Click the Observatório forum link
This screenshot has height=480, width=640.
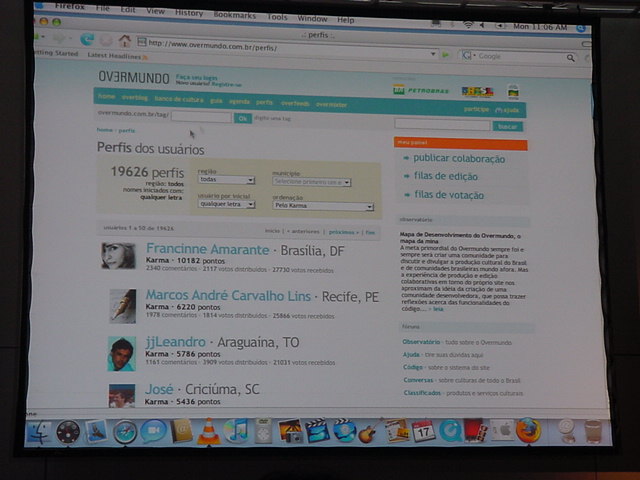(421, 342)
